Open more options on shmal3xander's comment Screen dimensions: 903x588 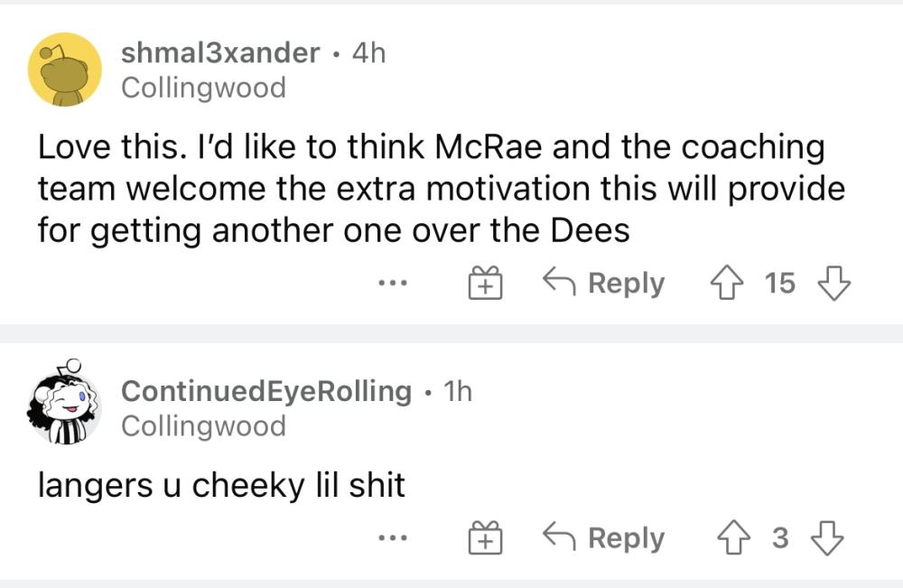point(393,285)
